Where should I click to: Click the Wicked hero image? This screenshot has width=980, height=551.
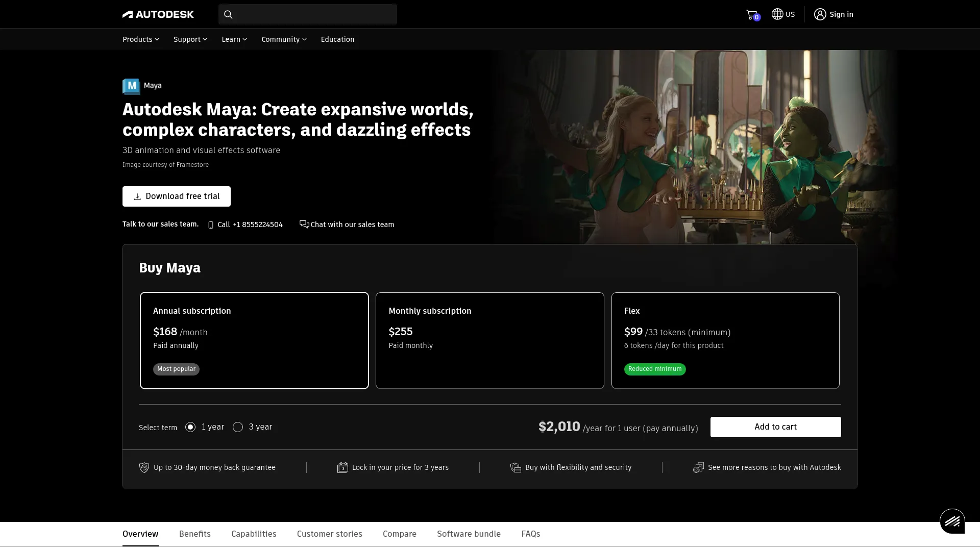[x=694, y=147]
